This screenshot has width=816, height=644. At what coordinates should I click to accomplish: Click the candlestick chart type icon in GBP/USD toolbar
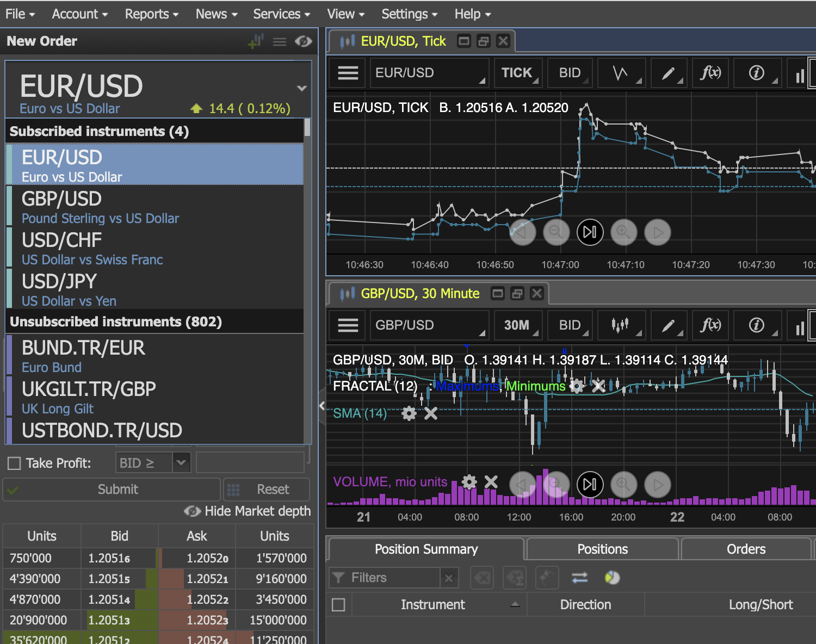tap(620, 325)
